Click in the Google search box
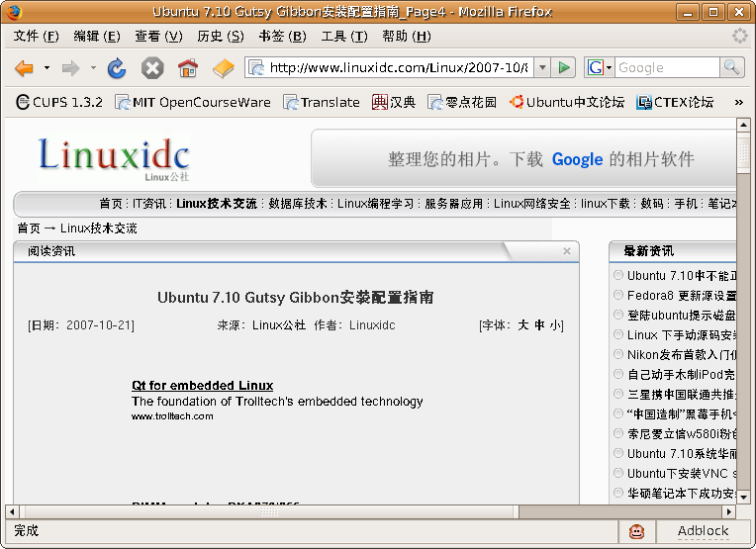 click(667, 67)
